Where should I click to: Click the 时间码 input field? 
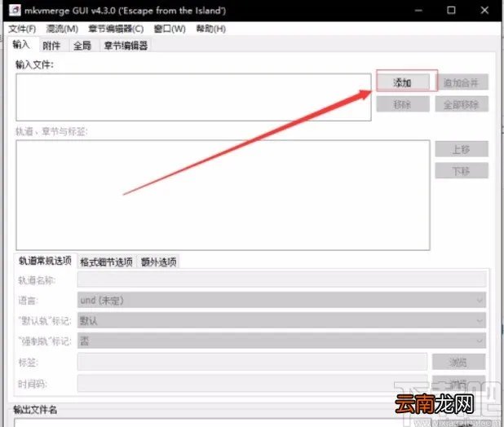tap(252, 383)
